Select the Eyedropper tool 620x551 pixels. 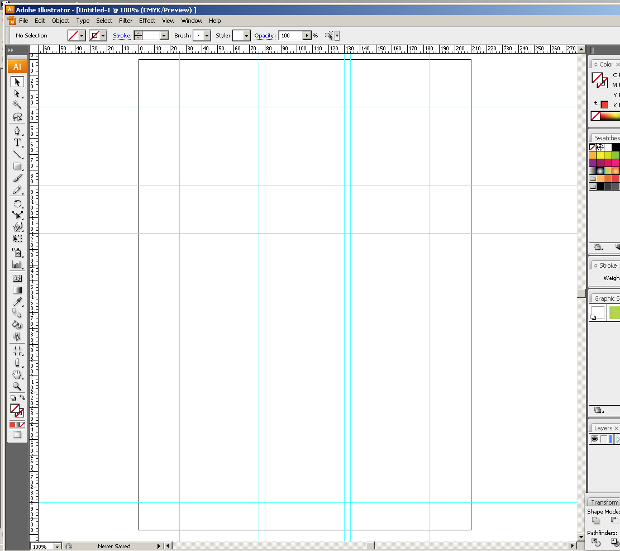17,302
